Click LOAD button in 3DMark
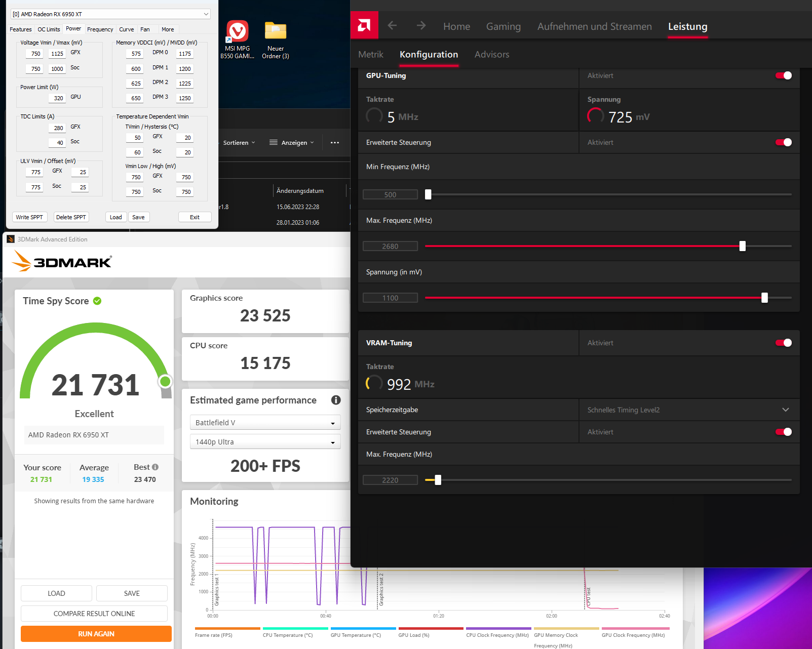 56,593
